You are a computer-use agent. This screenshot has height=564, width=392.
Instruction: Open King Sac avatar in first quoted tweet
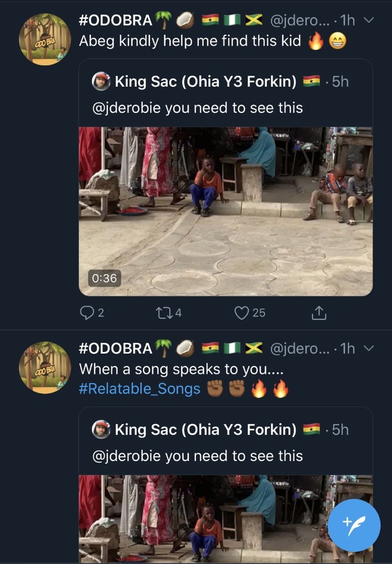pos(101,82)
